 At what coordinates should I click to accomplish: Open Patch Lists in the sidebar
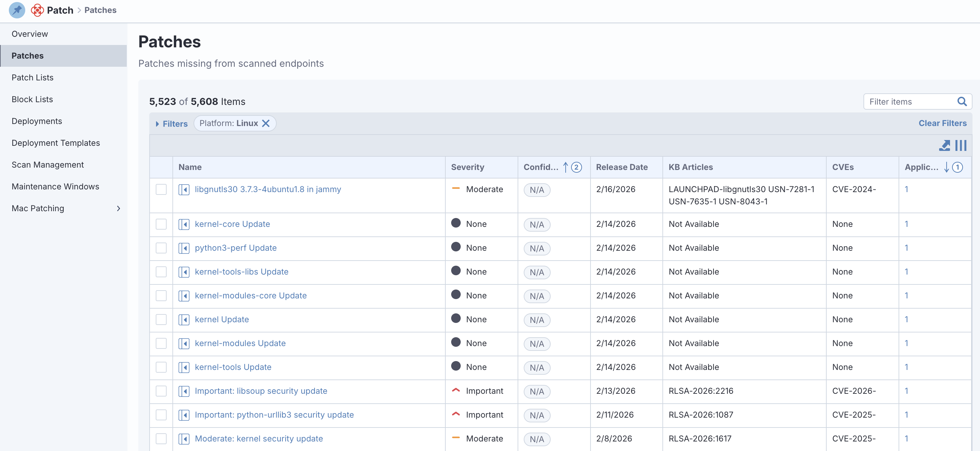click(33, 78)
